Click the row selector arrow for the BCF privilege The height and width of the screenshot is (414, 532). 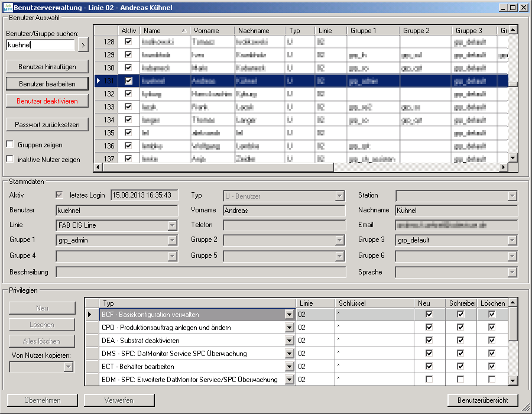(90, 315)
